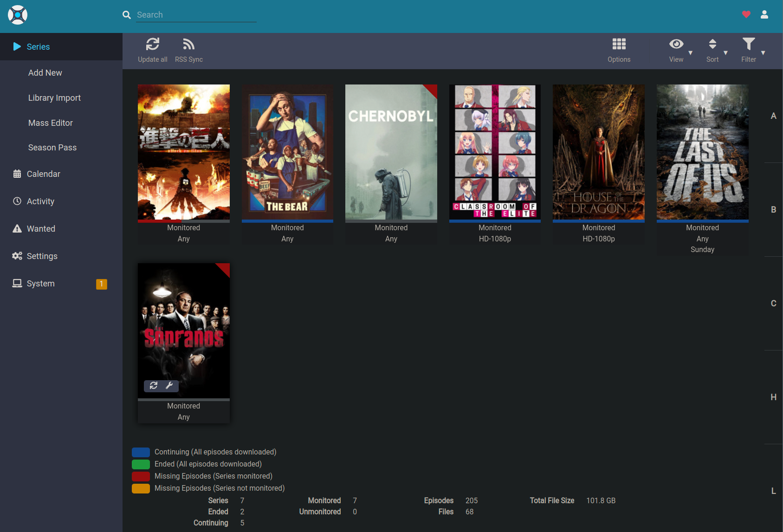Expand the View dropdown arrow
783x532 pixels.
click(x=691, y=53)
